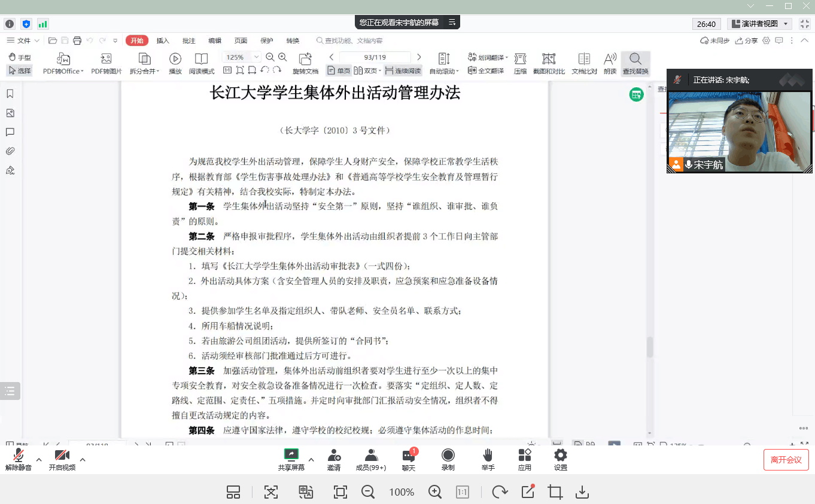Open the 查找替换 find and replace tool
This screenshot has width=815, height=504.
pos(635,59)
